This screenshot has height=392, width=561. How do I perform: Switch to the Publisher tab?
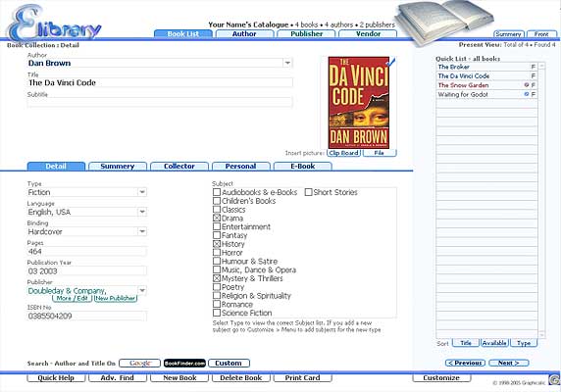(307, 34)
